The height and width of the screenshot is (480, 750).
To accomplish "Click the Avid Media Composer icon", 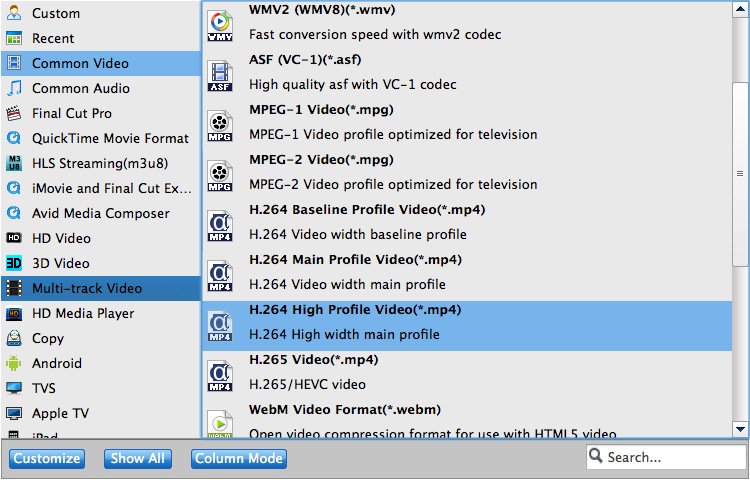I will pyautogui.click(x=14, y=213).
